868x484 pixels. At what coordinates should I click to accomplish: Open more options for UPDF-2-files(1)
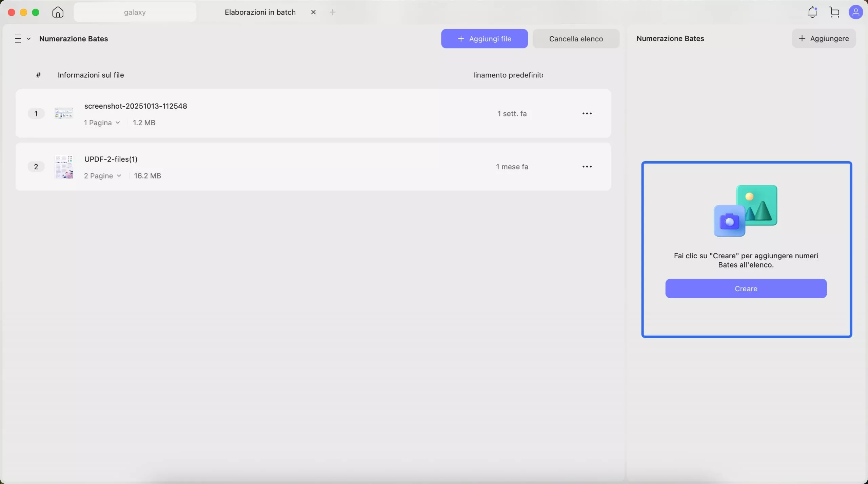[x=587, y=167]
